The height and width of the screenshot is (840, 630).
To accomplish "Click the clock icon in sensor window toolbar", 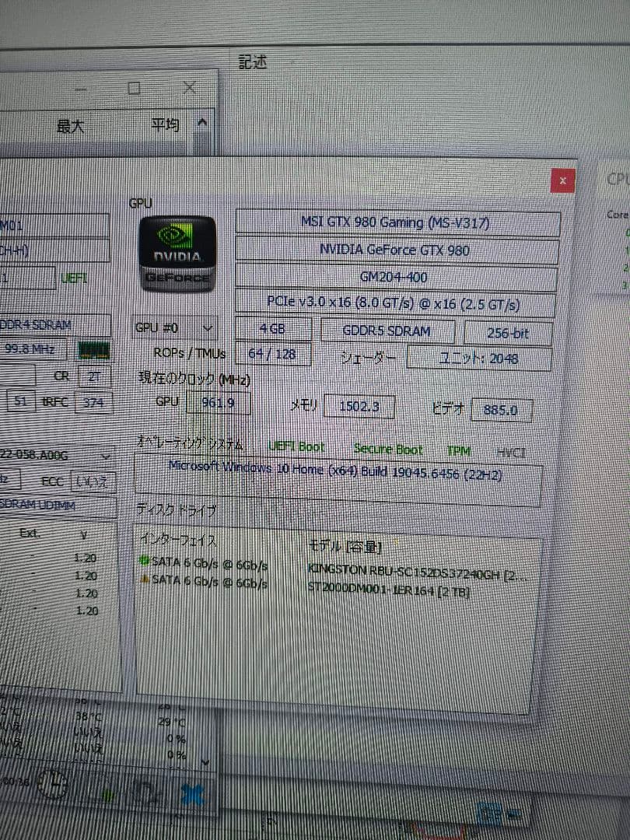I will 53,784.
